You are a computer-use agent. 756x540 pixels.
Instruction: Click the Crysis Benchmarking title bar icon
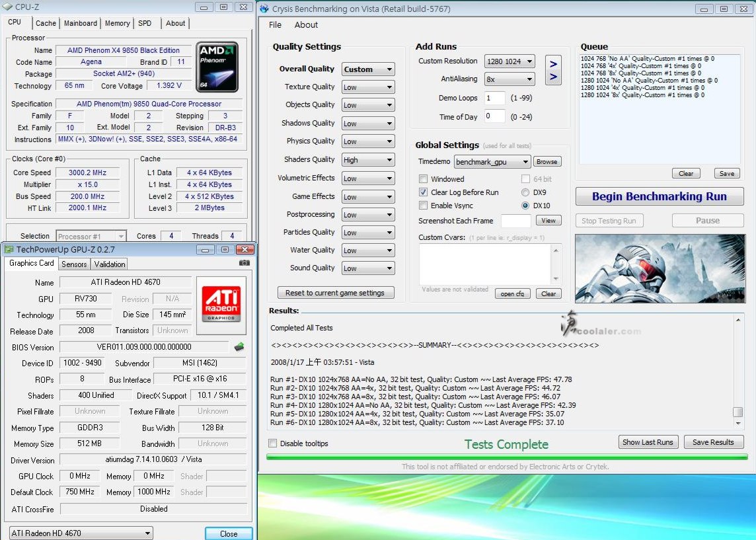[264, 9]
